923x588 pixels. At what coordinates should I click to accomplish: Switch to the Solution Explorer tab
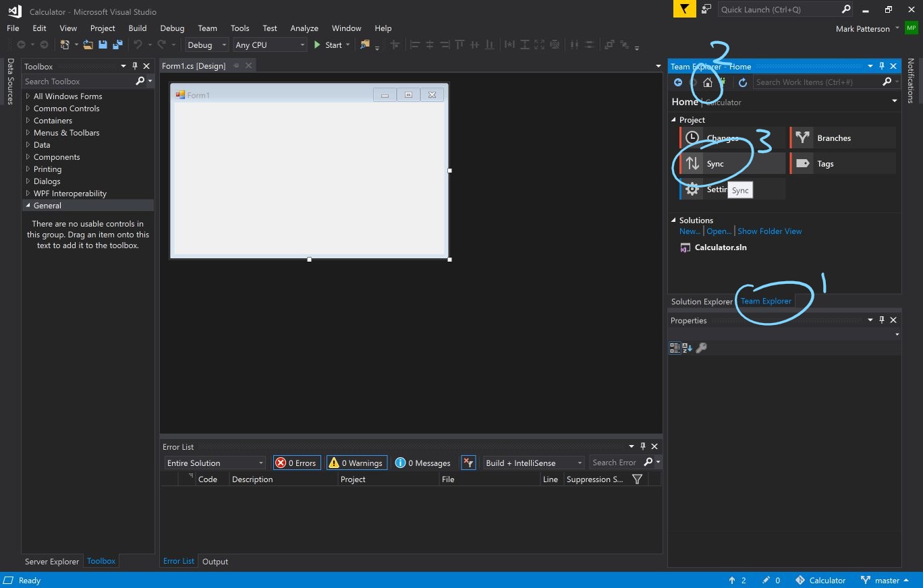(702, 301)
